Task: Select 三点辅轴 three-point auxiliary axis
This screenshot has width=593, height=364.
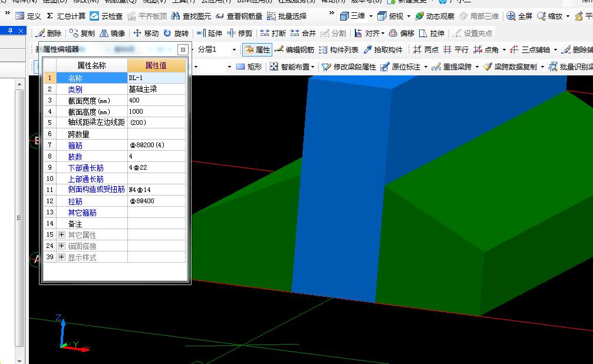Action: click(x=530, y=49)
